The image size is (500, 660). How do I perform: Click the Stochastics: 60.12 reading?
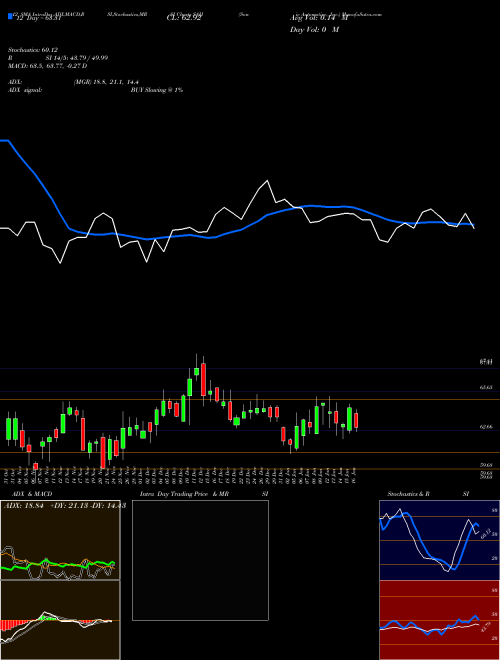33,50
